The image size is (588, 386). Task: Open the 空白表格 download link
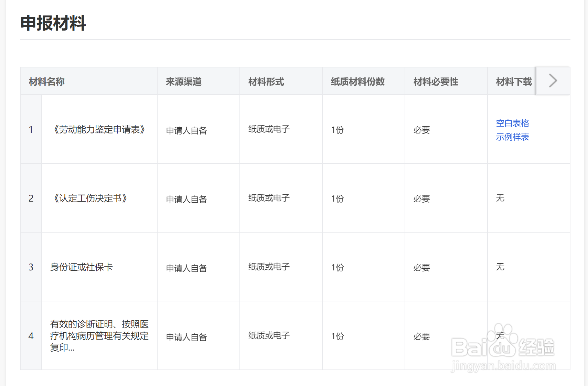512,123
